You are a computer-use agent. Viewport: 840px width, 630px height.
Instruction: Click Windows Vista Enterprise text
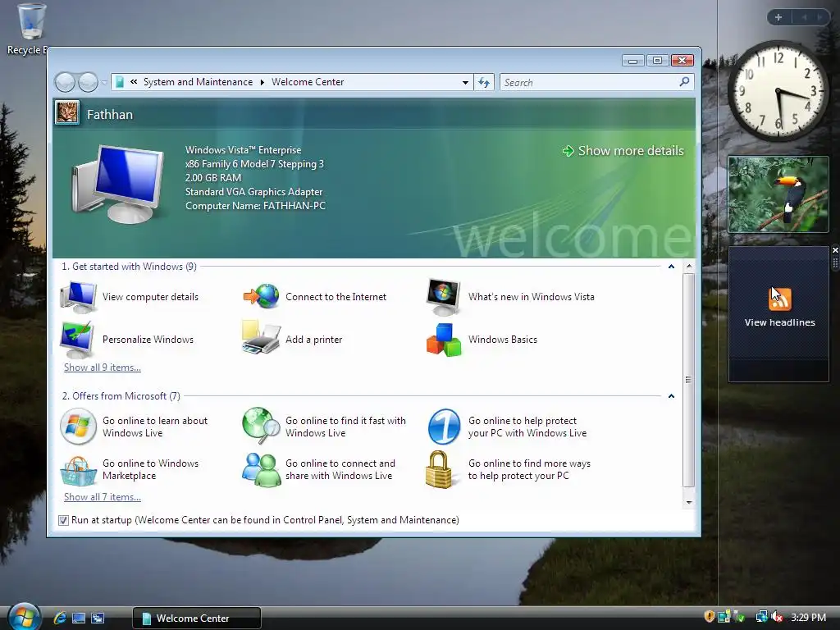coord(243,150)
